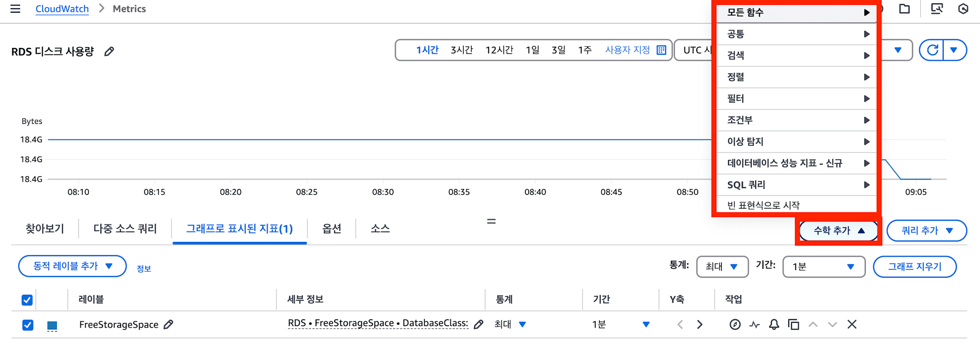Screen dimensions: 980x355
Task: Expand the 검색 submenu
Action: (x=796, y=55)
